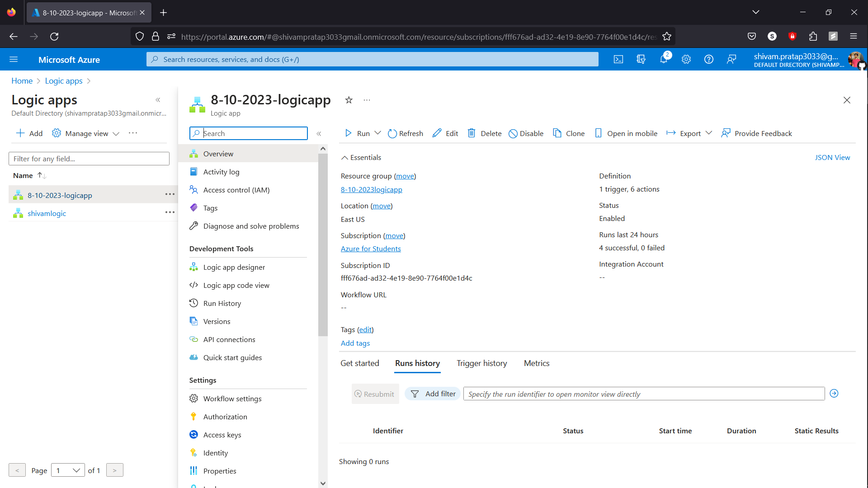This screenshot has height=488, width=868.
Task: Collapse the Essentials section
Action: pyautogui.click(x=360, y=157)
